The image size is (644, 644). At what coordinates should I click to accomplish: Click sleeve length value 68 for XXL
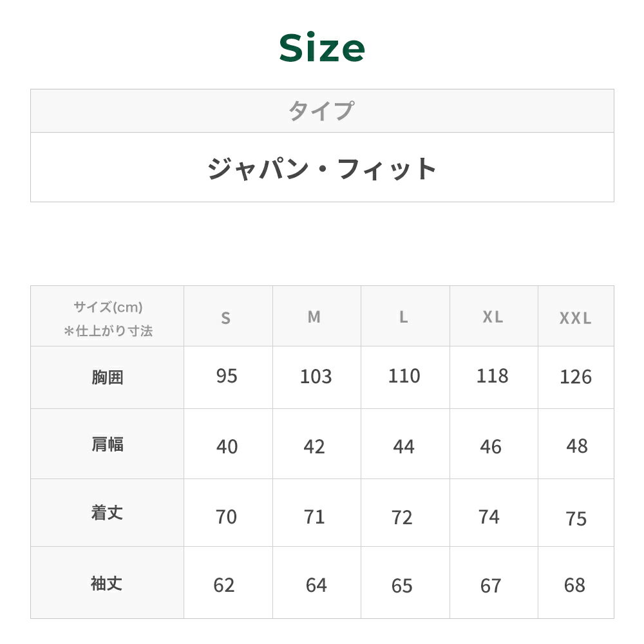574,585
